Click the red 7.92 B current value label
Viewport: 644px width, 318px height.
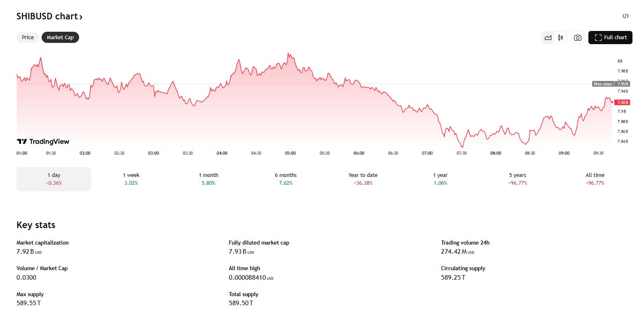click(622, 102)
